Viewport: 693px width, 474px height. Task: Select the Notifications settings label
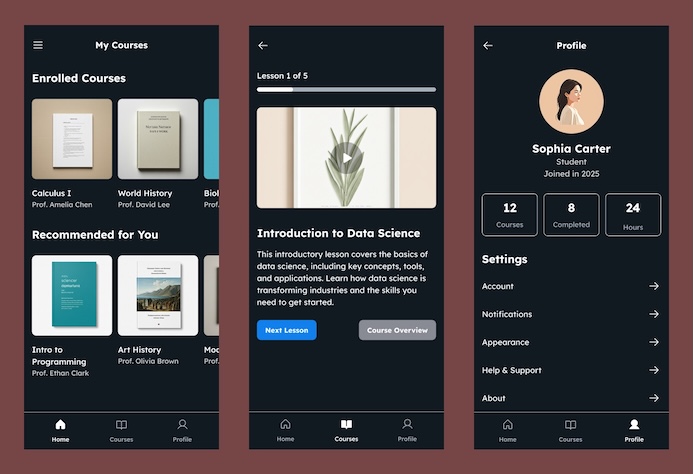point(507,314)
